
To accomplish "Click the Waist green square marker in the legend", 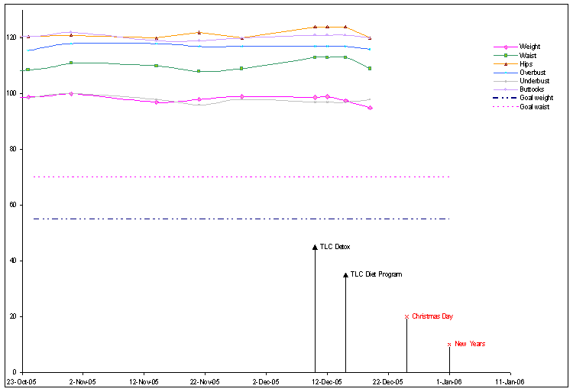I will (x=506, y=56).
